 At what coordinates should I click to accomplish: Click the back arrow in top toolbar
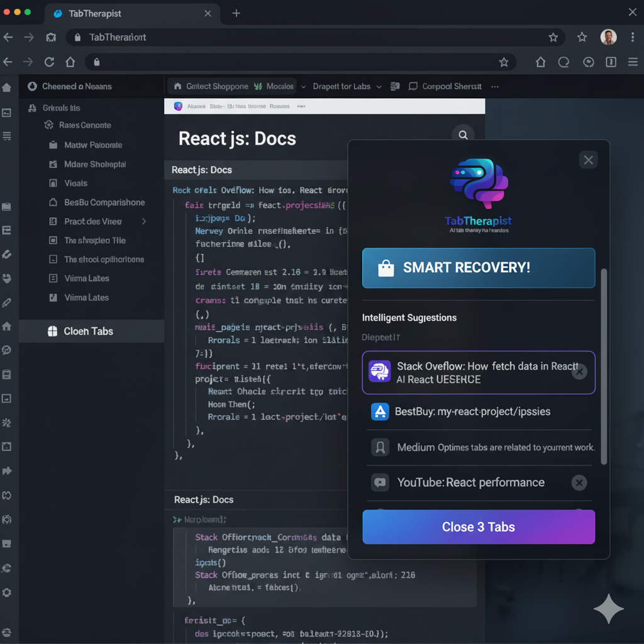pyautogui.click(x=8, y=37)
